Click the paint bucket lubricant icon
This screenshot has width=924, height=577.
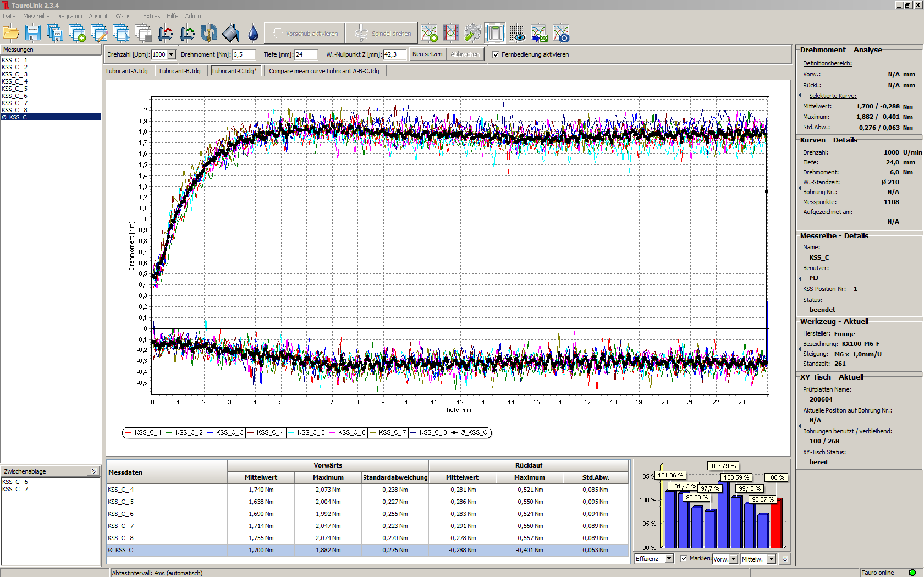231,33
